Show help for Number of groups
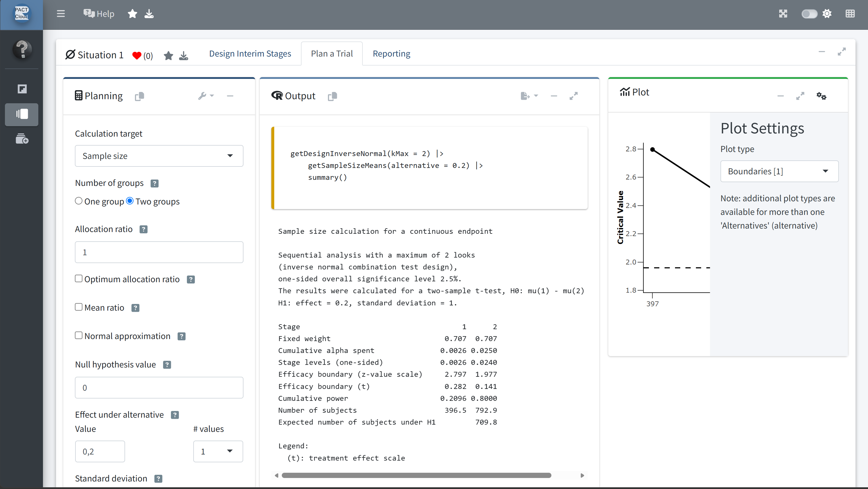 click(x=154, y=183)
